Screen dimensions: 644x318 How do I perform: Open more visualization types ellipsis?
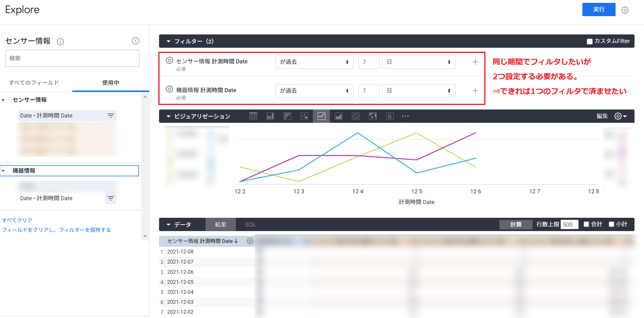click(405, 116)
